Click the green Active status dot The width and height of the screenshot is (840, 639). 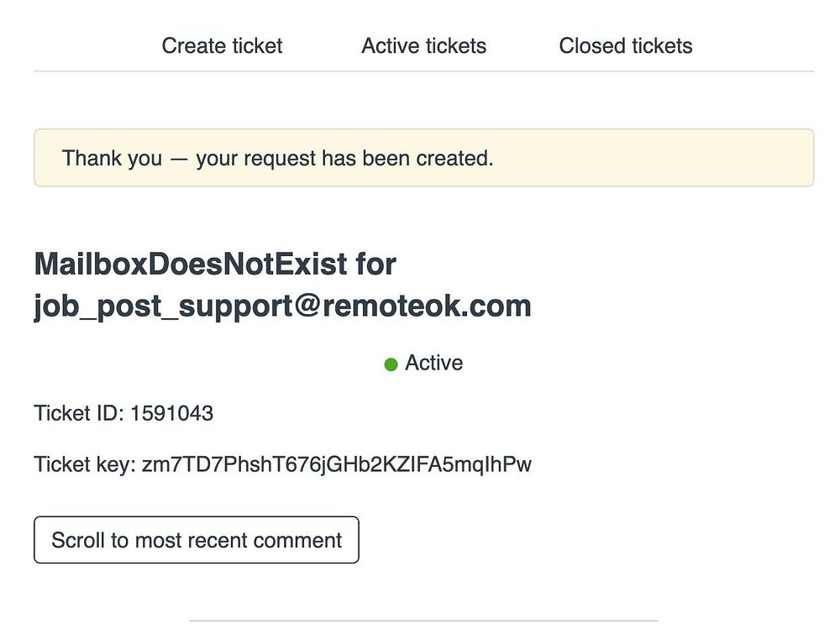click(x=391, y=364)
